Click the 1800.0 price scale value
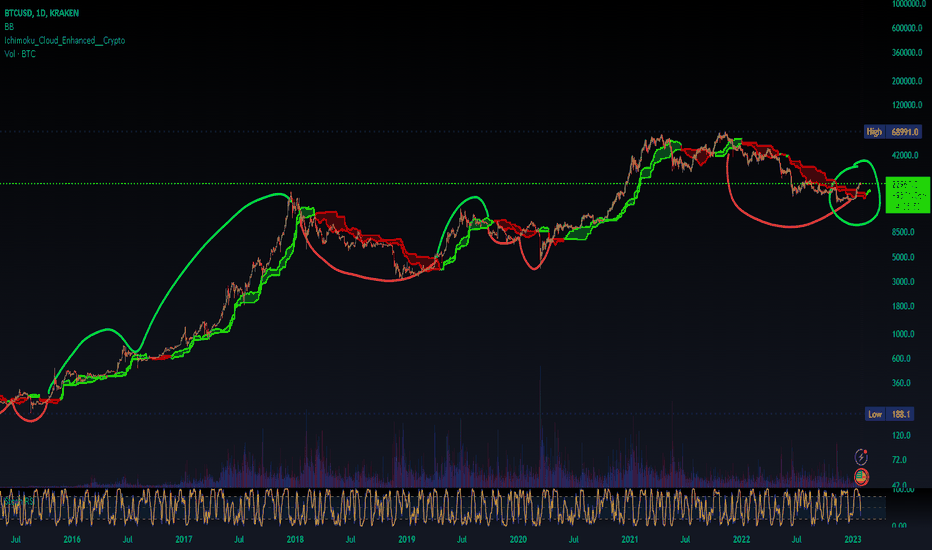 903,306
